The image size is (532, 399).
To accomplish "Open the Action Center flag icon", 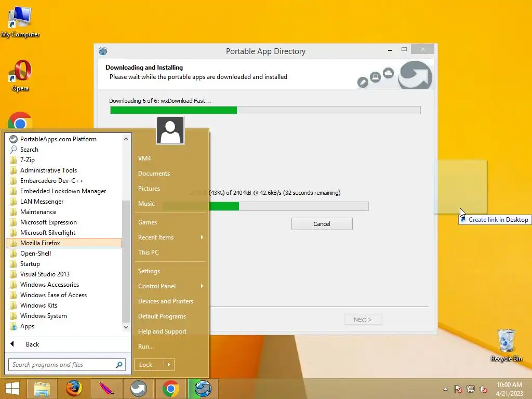I will pyautogui.click(x=458, y=389).
